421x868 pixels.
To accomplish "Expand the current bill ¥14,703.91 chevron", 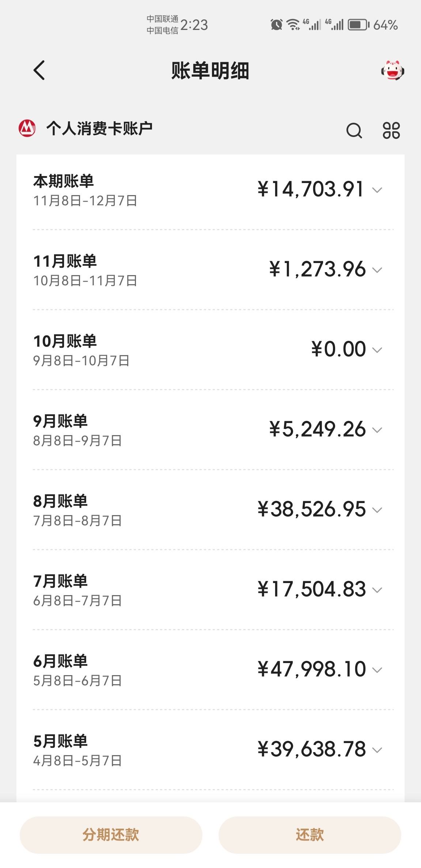I will tap(377, 190).
